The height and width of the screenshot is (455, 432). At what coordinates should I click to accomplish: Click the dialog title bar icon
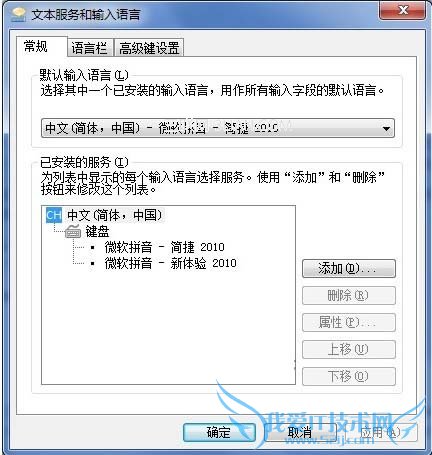pos(19,15)
